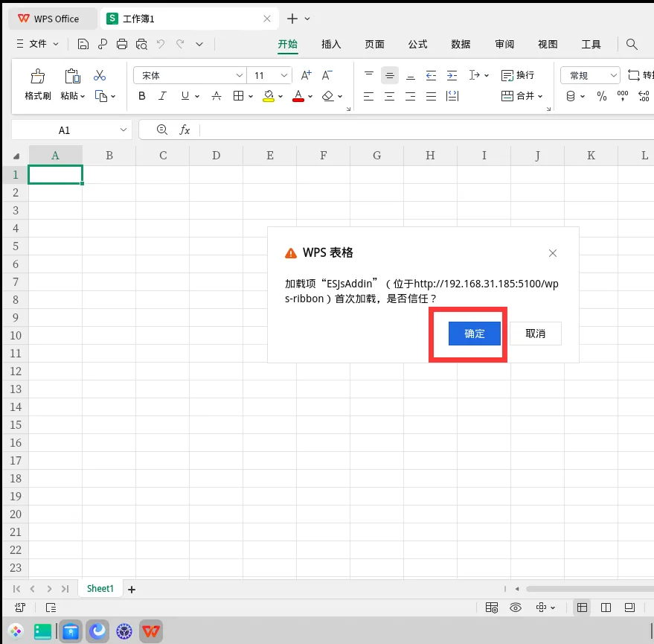The width and height of the screenshot is (654, 644).
Task: Open the number format dropdown
Action: [x=613, y=75]
